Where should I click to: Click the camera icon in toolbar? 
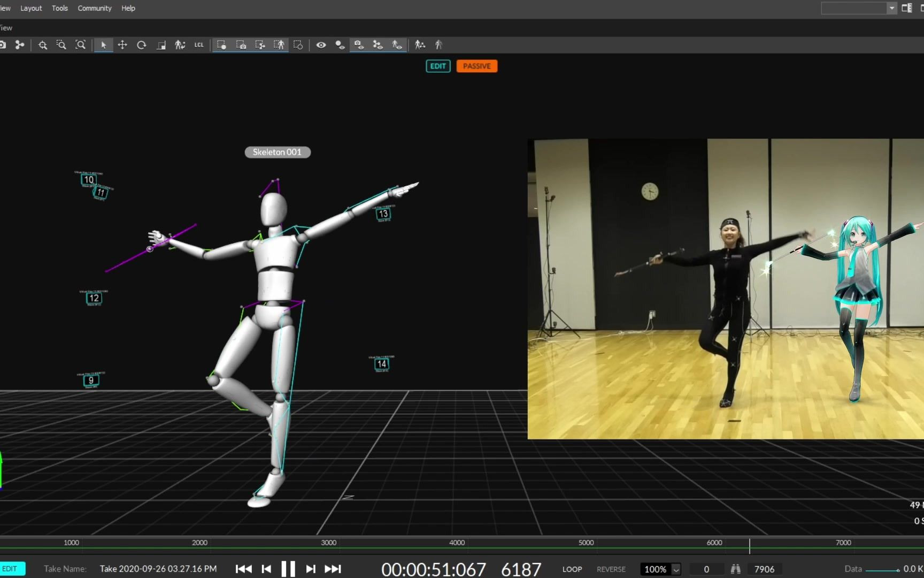tap(2, 45)
